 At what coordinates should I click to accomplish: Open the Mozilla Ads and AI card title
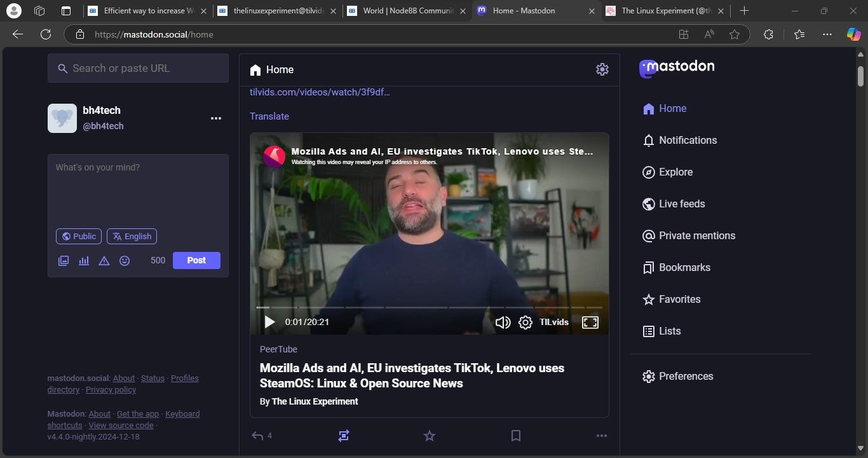(412, 376)
